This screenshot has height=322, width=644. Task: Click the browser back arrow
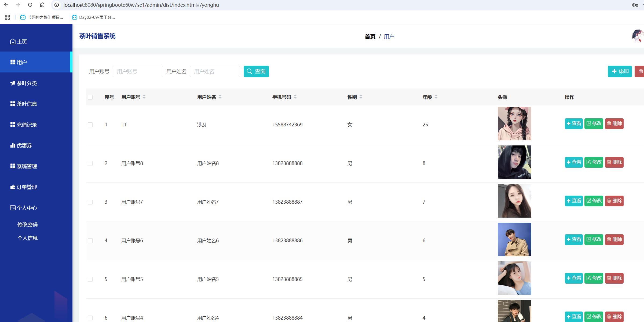(6, 5)
